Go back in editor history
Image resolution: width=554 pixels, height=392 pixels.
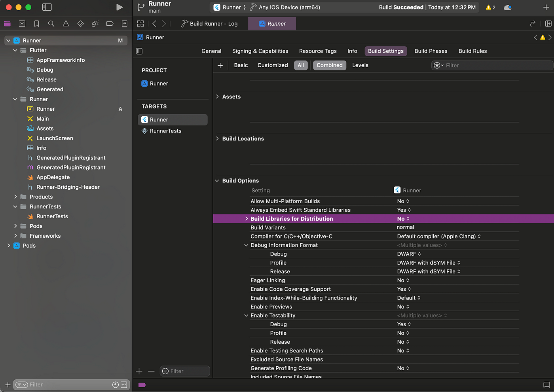pos(154,24)
